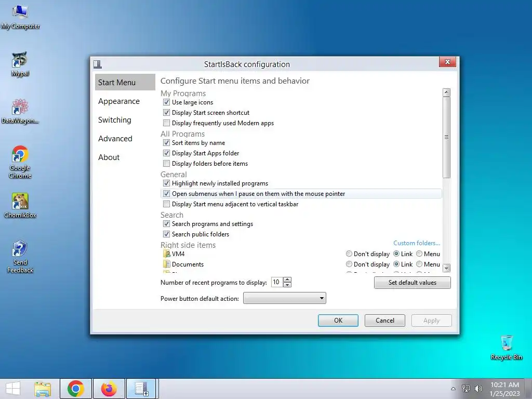Image resolution: width=532 pixels, height=399 pixels.
Task: Click the recent programs number field
Action: (x=277, y=282)
